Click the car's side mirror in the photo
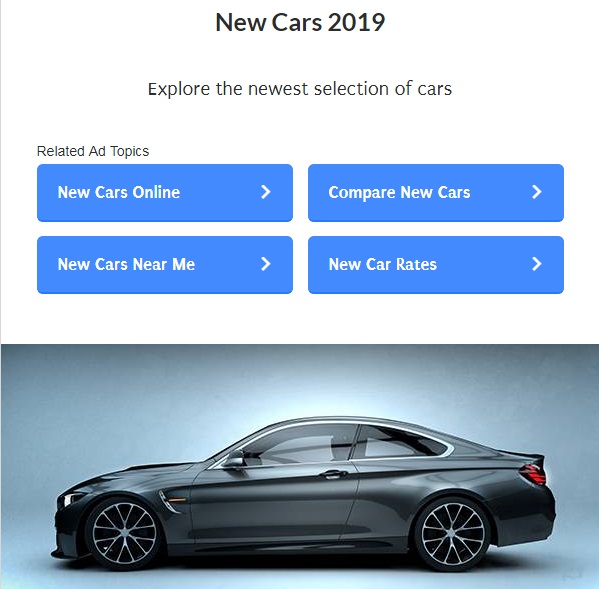 coord(235,460)
